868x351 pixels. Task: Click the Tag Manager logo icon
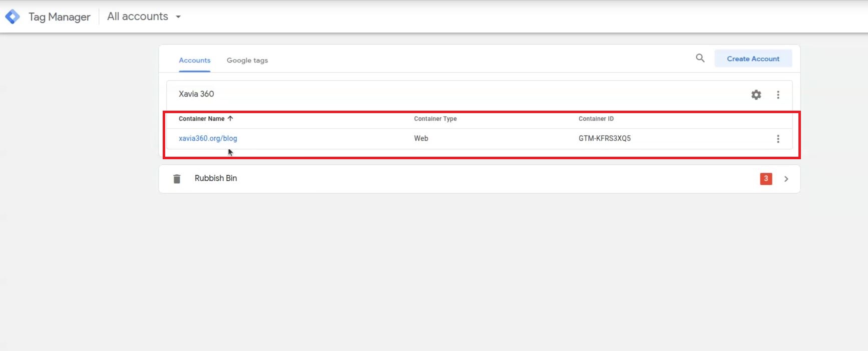[13, 17]
